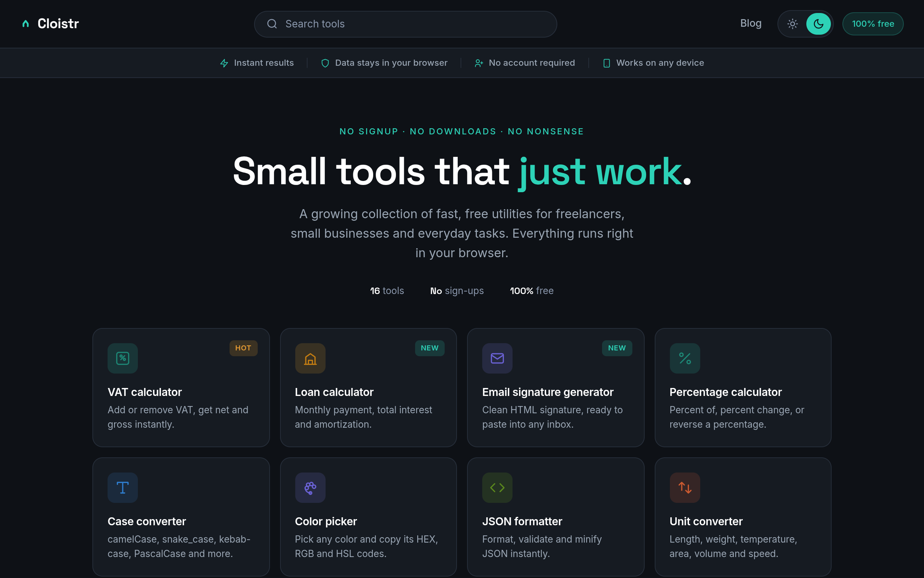Click 'camelCase, snake_case' description

(179, 546)
